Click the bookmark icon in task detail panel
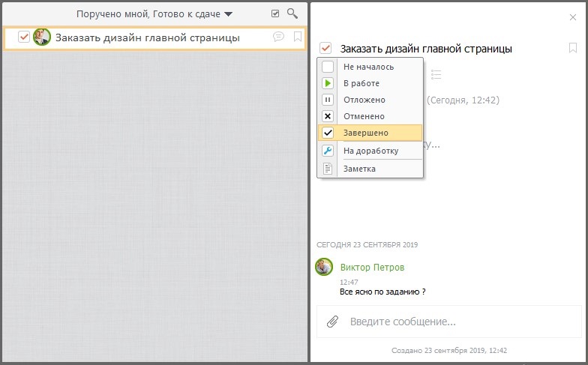 point(573,48)
